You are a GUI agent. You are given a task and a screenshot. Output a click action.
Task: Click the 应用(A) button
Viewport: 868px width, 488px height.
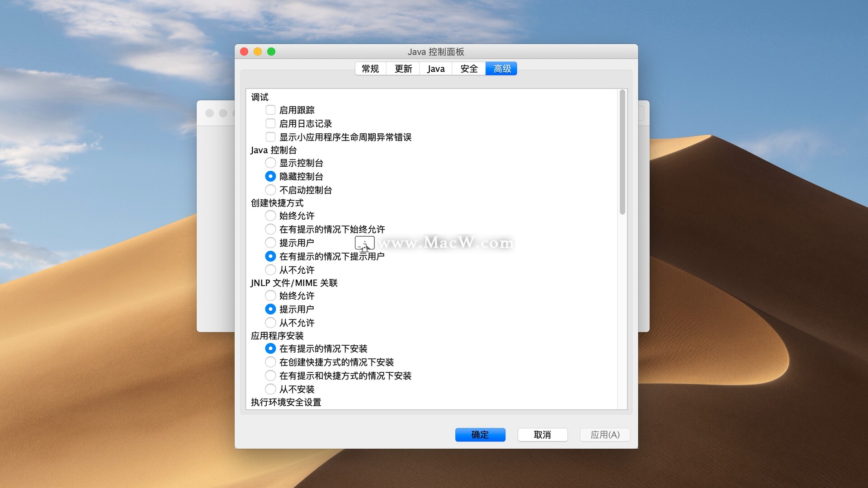pos(605,435)
